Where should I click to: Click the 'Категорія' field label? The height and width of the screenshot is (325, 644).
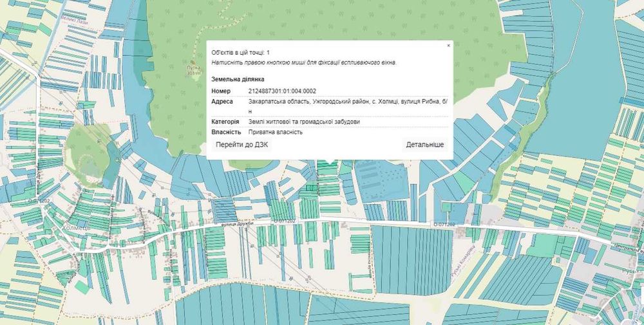pos(225,122)
